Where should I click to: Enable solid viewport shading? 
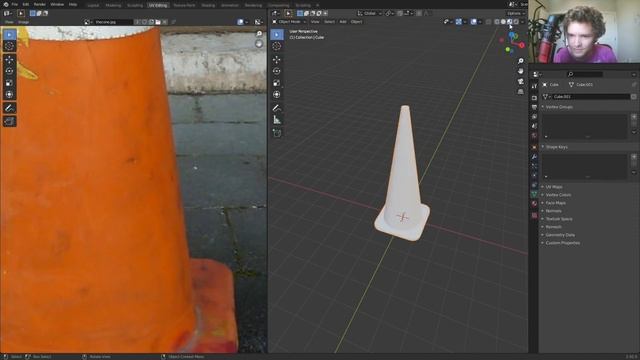503,22
